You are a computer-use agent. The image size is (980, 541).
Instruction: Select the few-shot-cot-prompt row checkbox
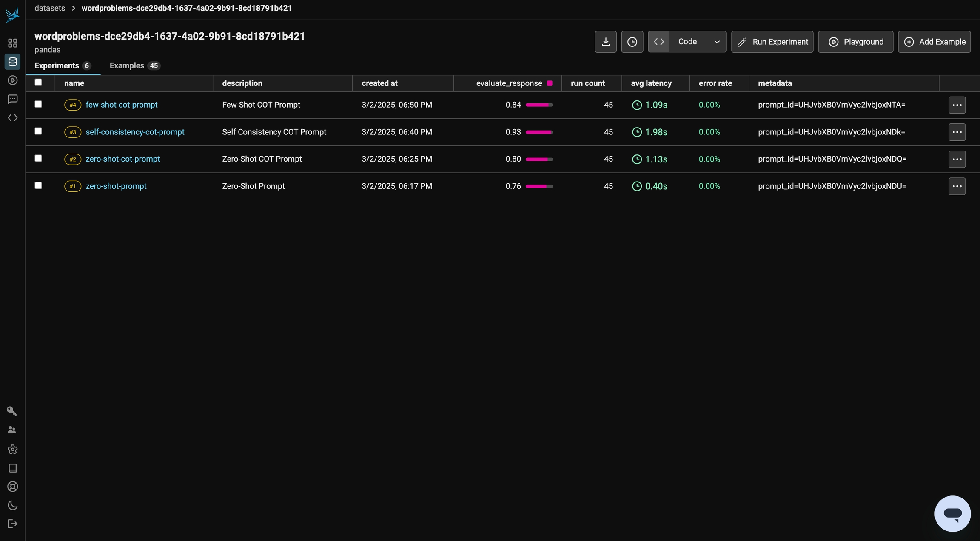38,104
